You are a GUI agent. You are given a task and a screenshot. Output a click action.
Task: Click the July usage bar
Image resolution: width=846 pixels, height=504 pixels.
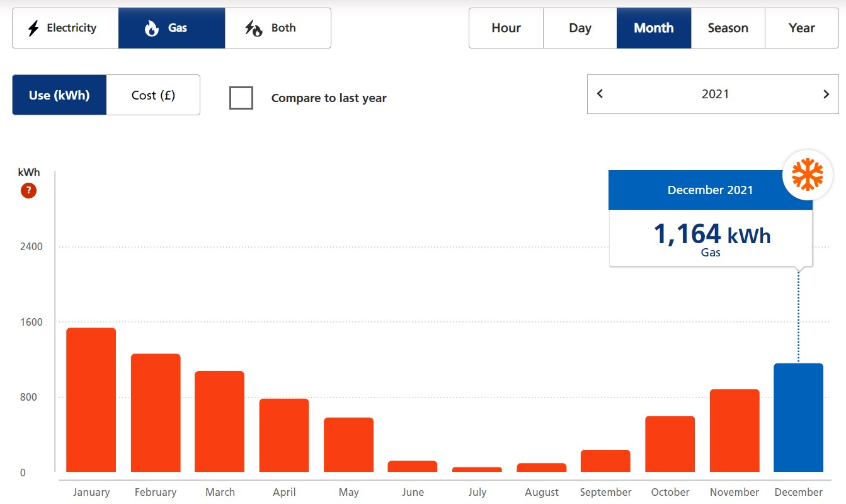tap(477, 469)
